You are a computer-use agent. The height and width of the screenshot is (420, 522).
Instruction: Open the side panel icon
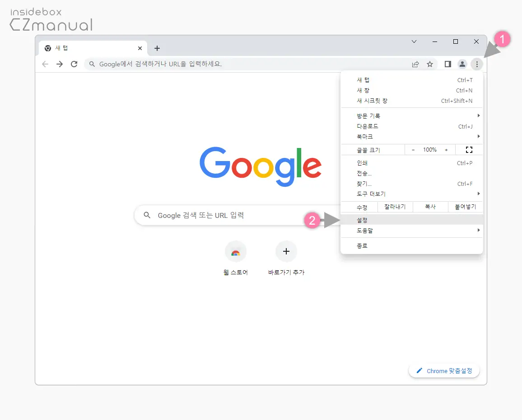tap(448, 64)
